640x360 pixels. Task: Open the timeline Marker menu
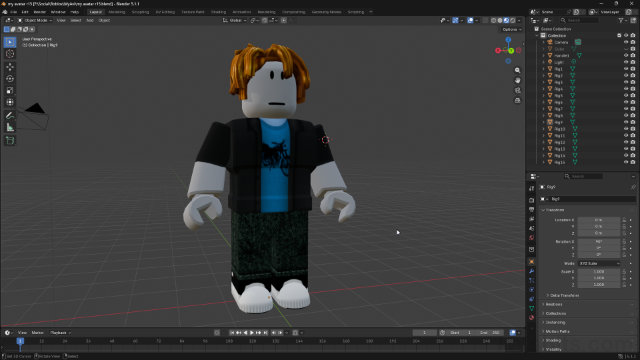pos(38,333)
